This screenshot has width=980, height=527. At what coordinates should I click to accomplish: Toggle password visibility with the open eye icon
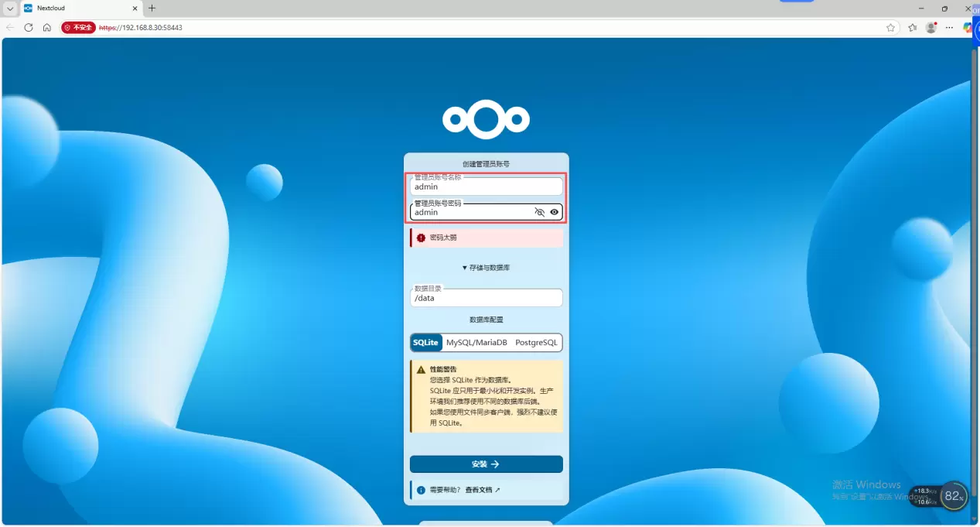point(555,212)
